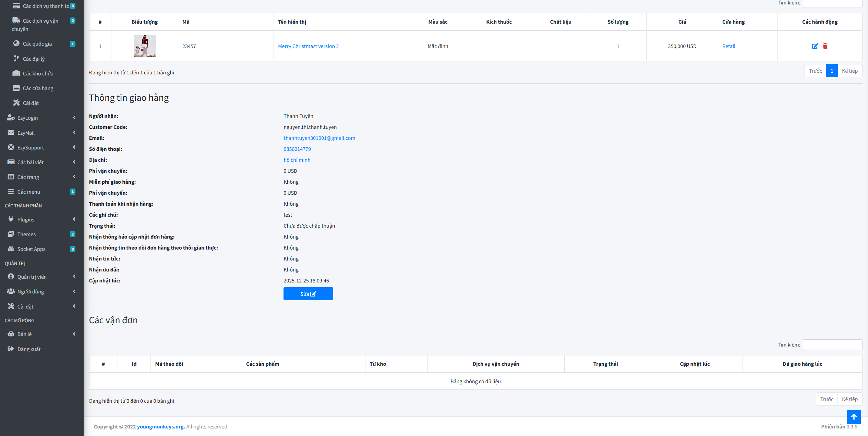The image size is (868, 436).
Task: Click the red trash delete icon
Action: tap(825, 46)
